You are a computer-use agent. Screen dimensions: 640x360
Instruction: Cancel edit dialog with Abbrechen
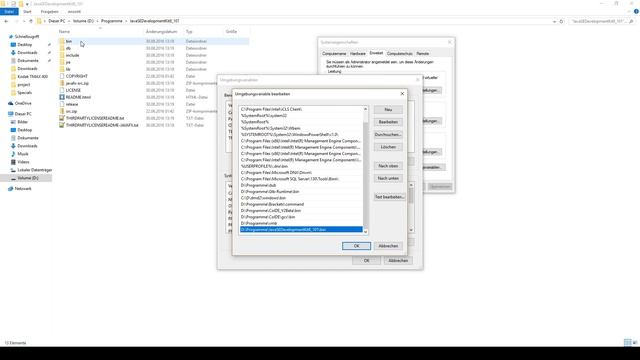pyautogui.click(x=388, y=246)
